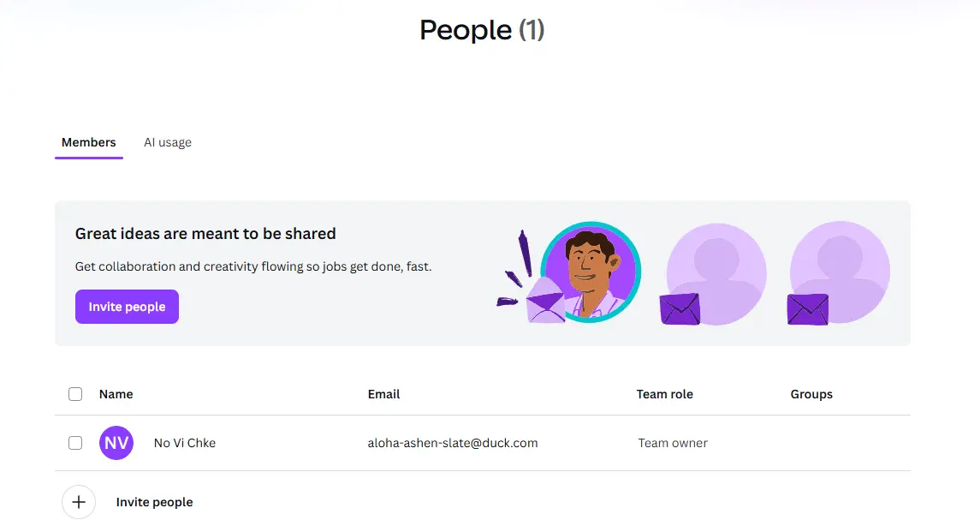Image resolution: width=980 pixels, height=520 pixels.
Task: Click the plus icon beside Invite people
Action: [79, 502]
